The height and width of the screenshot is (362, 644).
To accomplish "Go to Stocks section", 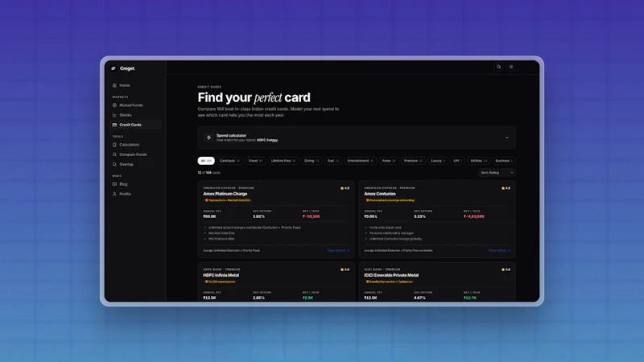I will pyautogui.click(x=135, y=115).
